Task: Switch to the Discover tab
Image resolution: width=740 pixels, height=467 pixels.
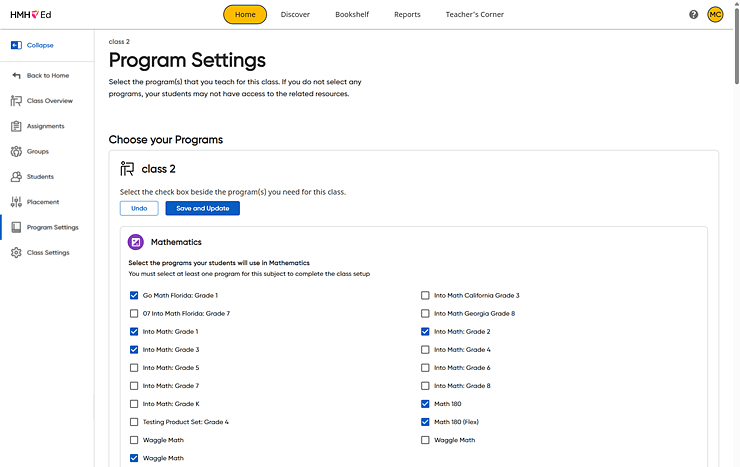Action: (295, 15)
